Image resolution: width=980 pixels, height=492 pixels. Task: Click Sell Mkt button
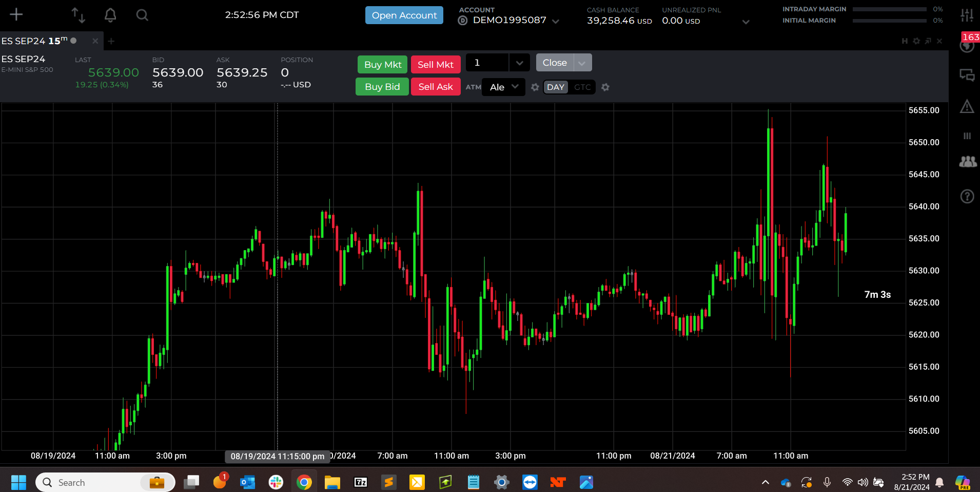436,65
